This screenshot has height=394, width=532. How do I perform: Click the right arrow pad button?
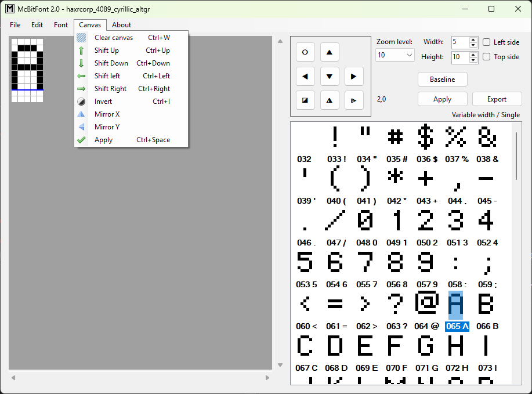354,77
